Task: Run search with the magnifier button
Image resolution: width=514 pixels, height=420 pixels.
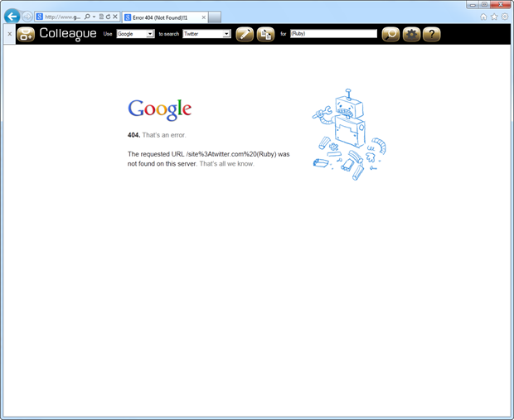Action: pyautogui.click(x=390, y=34)
